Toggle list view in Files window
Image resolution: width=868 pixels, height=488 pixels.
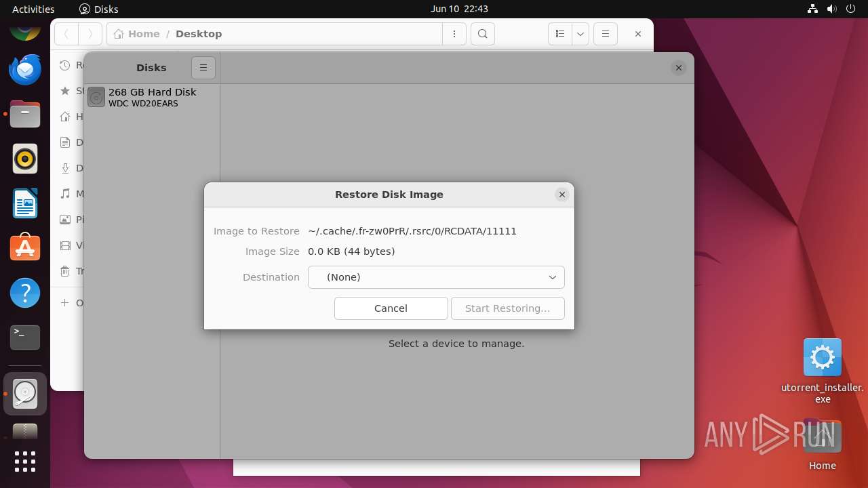559,34
